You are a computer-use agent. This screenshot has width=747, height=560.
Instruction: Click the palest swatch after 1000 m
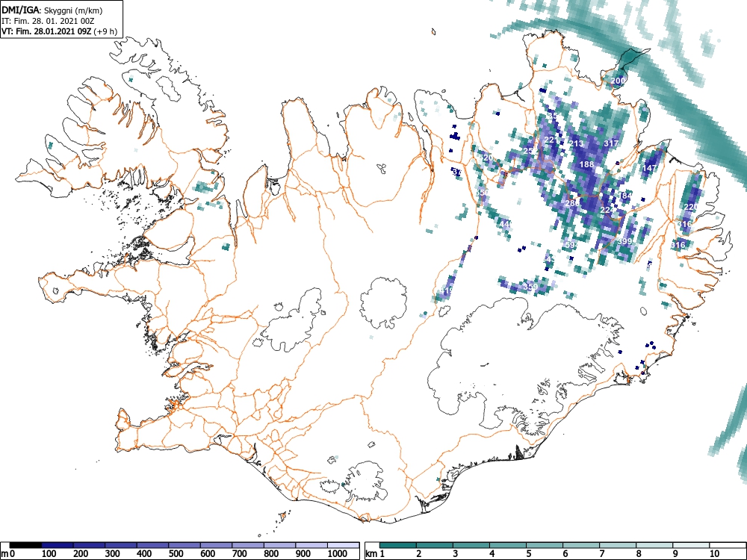pos(344,545)
